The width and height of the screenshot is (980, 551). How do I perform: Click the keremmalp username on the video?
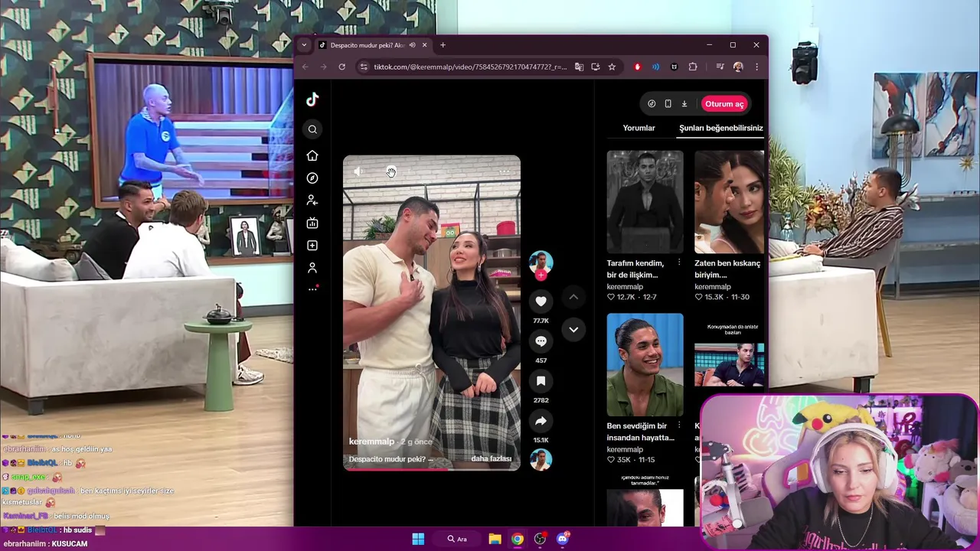[371, 442]
